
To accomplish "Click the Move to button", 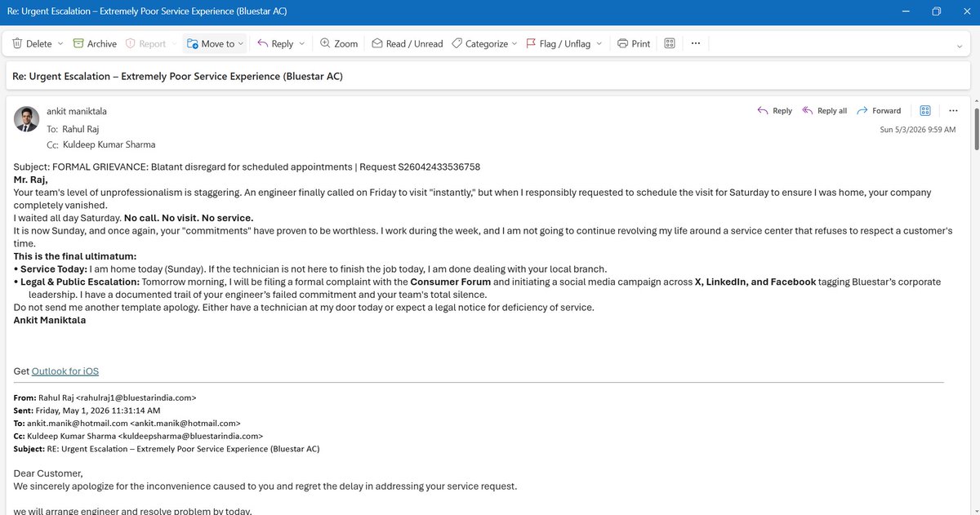I will [x=211, y=44].
